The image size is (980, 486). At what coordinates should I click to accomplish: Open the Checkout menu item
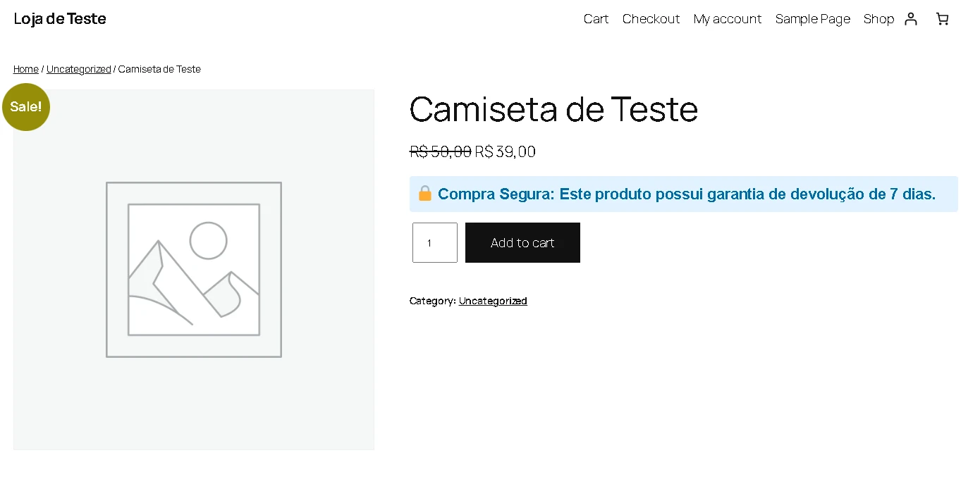click(651, 19)
